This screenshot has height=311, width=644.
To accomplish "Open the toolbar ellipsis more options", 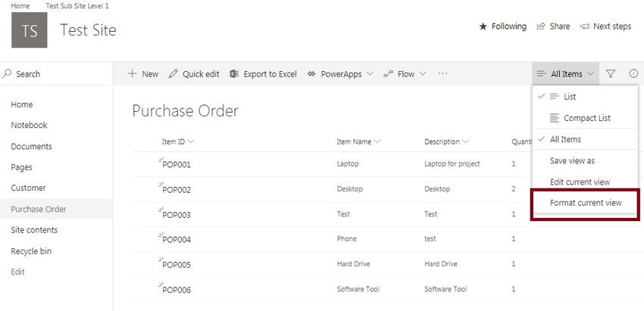I will pyautogui.click(x=442, y=74).
